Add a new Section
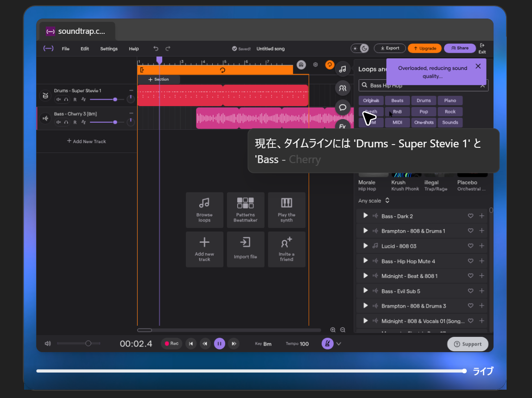 [158, 79]
